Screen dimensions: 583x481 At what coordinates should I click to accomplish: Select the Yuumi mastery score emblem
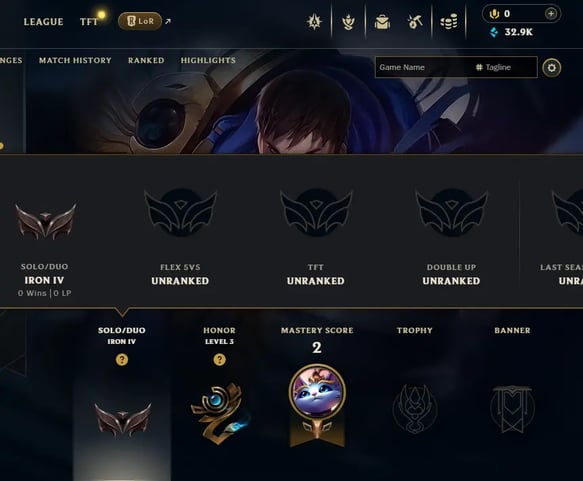coord(317,406)
